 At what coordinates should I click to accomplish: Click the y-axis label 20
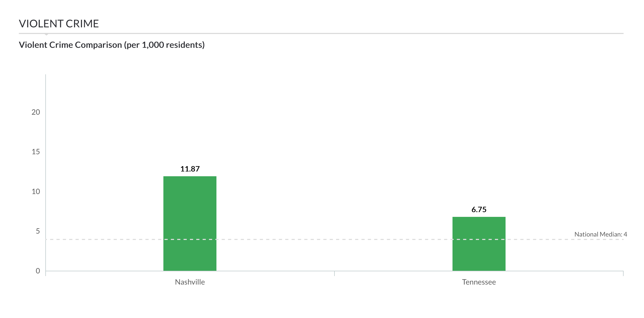coord(36,112)
